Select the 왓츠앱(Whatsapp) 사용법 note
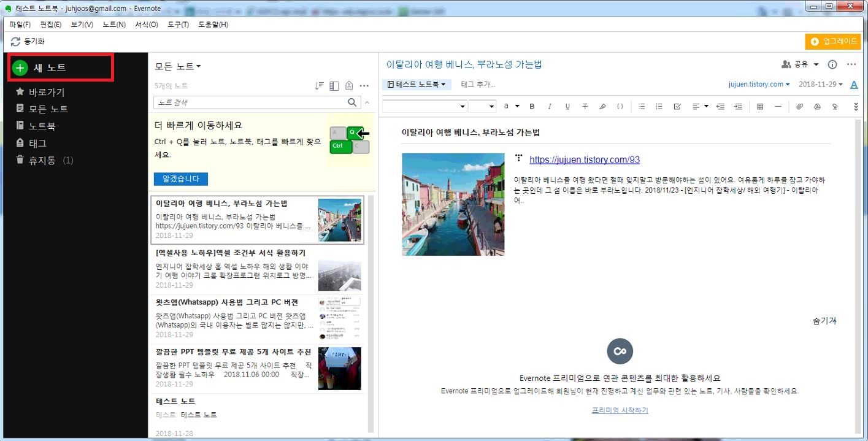868x441 pixels. point(256,319)
